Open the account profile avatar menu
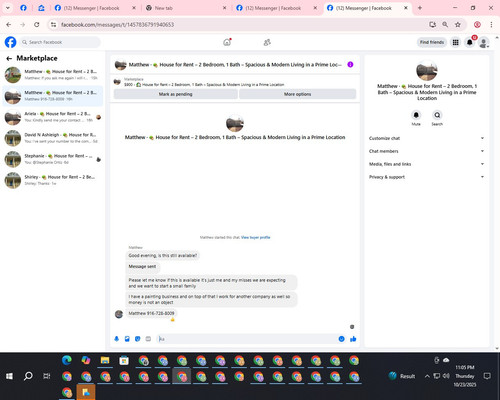 tap(484, 42)
